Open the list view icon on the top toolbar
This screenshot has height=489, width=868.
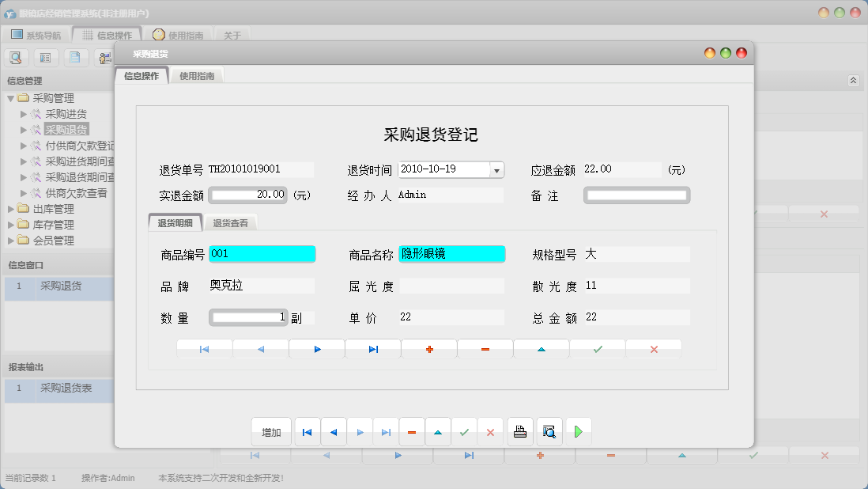click(45, 57)
